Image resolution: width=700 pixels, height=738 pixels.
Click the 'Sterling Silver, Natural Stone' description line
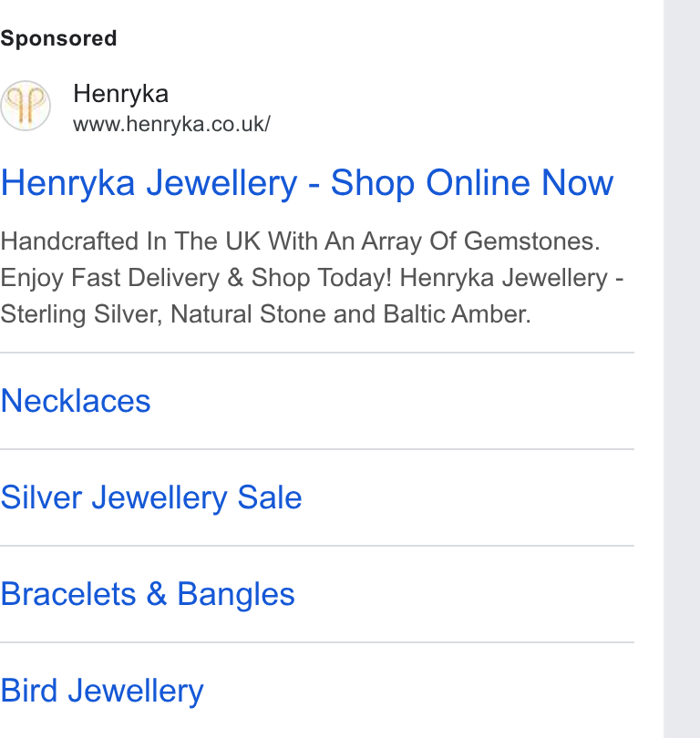click(x=266, y=314)
